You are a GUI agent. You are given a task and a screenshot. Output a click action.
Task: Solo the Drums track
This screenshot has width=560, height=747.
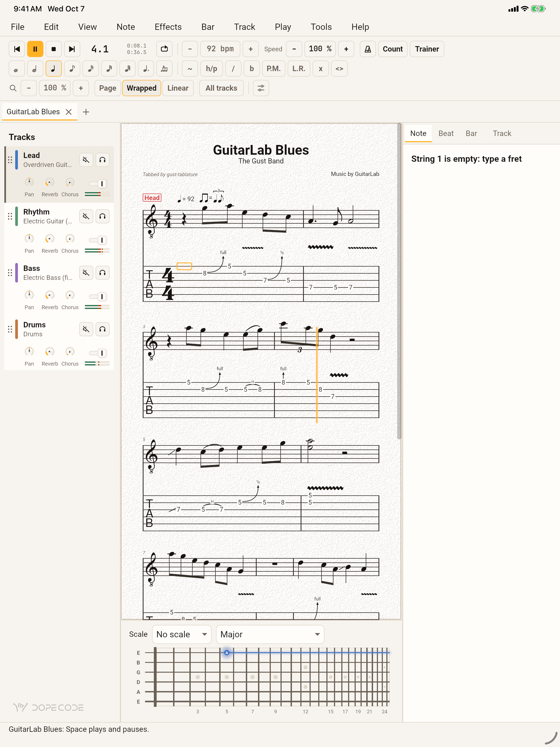point(102,329)
